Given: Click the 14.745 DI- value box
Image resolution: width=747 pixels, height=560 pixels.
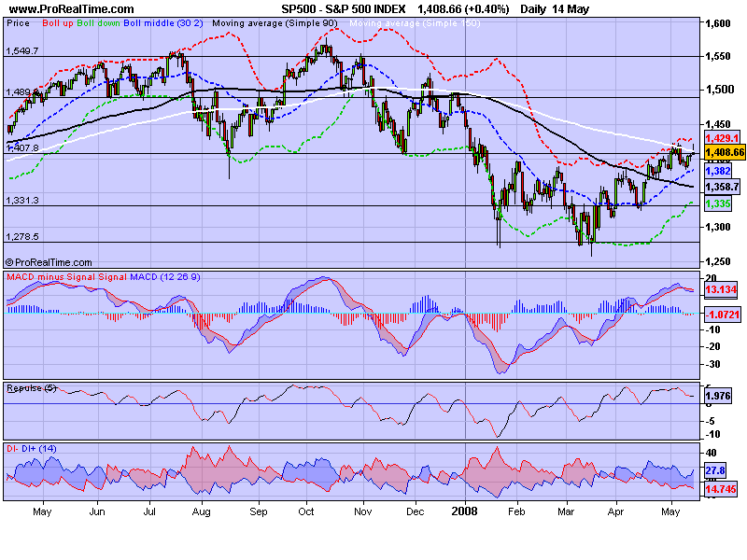Looking at the screenshot, I should (721, 489).
